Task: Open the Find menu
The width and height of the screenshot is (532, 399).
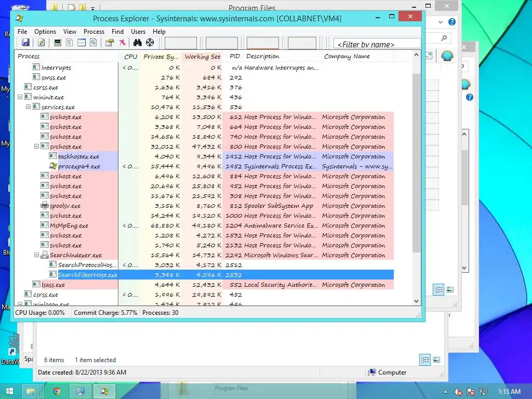Action: point(118,32)
